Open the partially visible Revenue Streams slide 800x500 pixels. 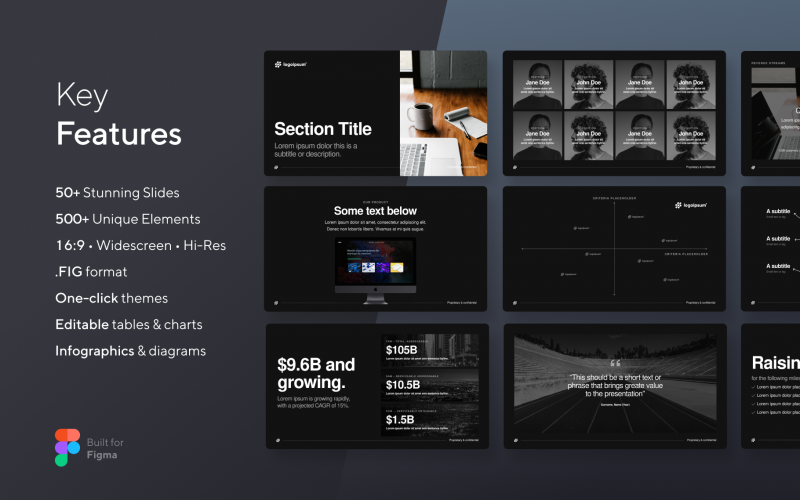point(770,113)
